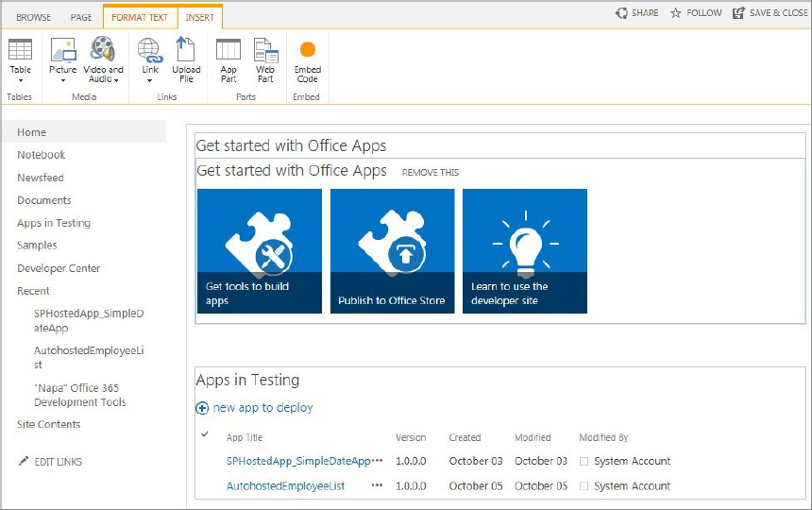The height and width of the screenshot is (510, 812).
Task: Switch to the Page tab
Action: tap(81, 18)
